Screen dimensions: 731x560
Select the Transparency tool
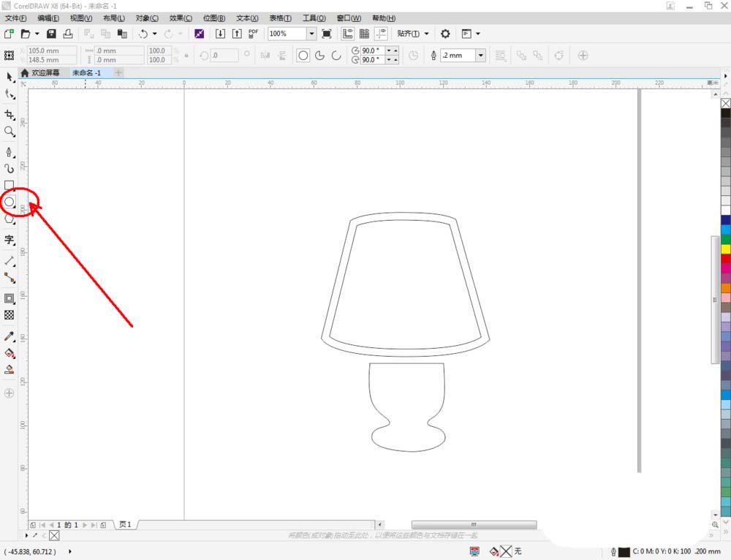10,315
